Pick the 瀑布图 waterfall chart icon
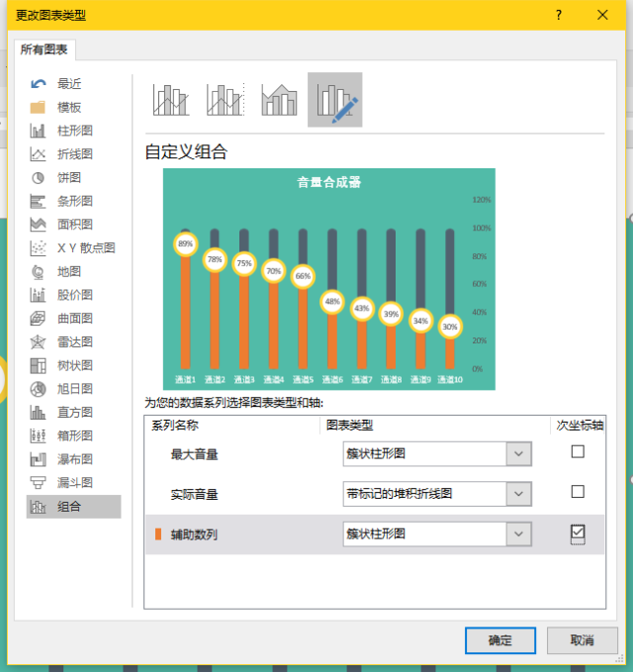The height and width of the screenshot is (672, 633). coord(39,459)
